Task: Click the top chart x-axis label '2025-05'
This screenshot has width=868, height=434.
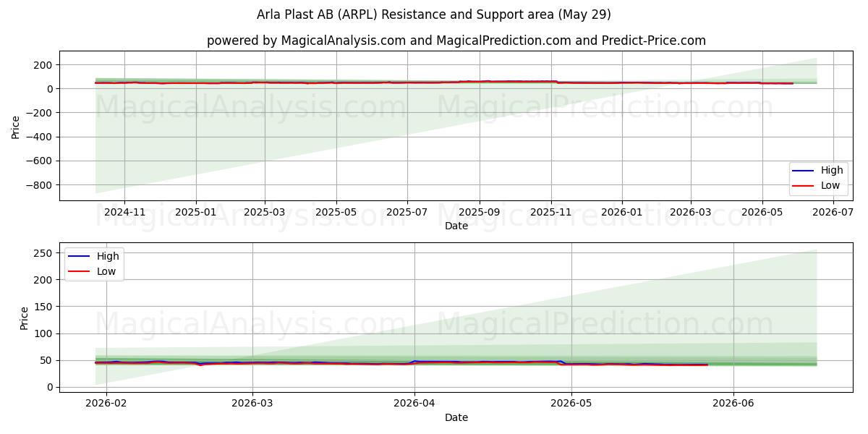Action: pyautogui.click(x=336, y=213)
